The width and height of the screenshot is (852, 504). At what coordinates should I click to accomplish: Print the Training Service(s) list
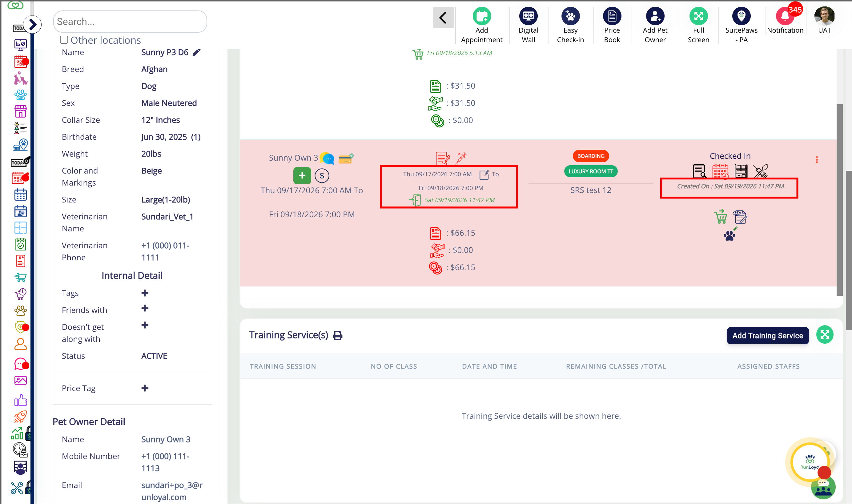338,336
